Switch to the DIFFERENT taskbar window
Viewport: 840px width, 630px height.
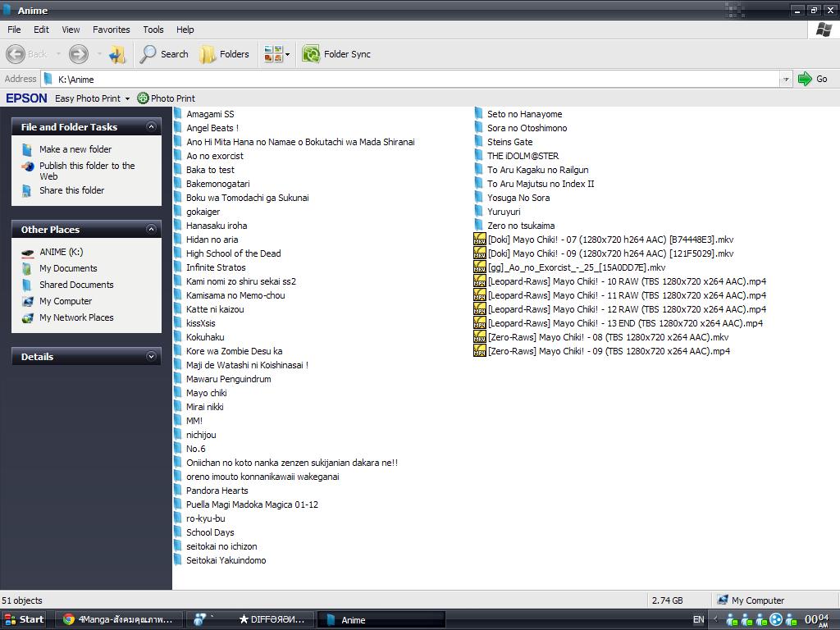[x=249, y=620]
